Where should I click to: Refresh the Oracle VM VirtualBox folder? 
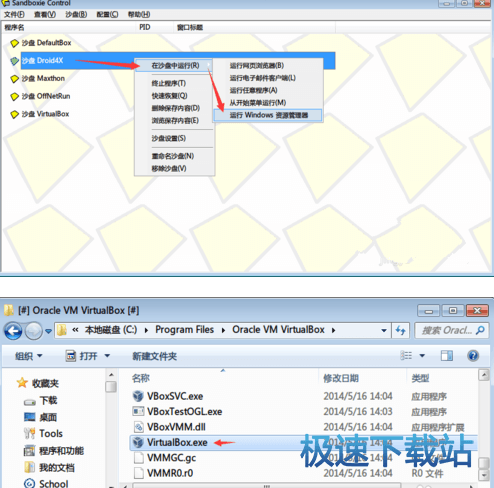point(400,330)
